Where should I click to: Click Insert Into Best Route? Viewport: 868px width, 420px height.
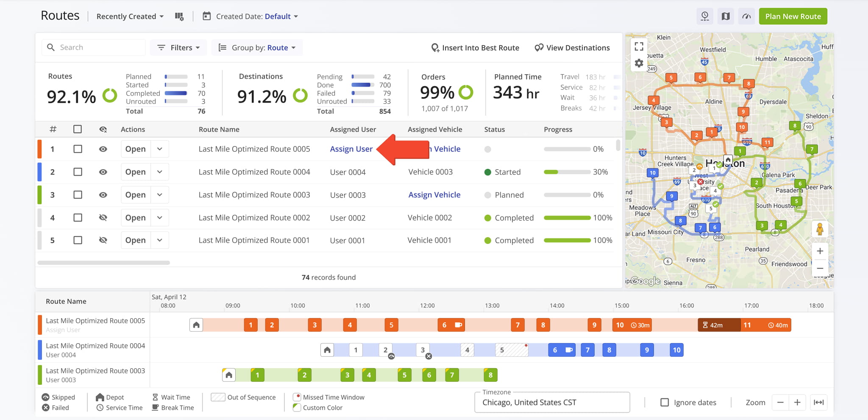pos(475,48)
